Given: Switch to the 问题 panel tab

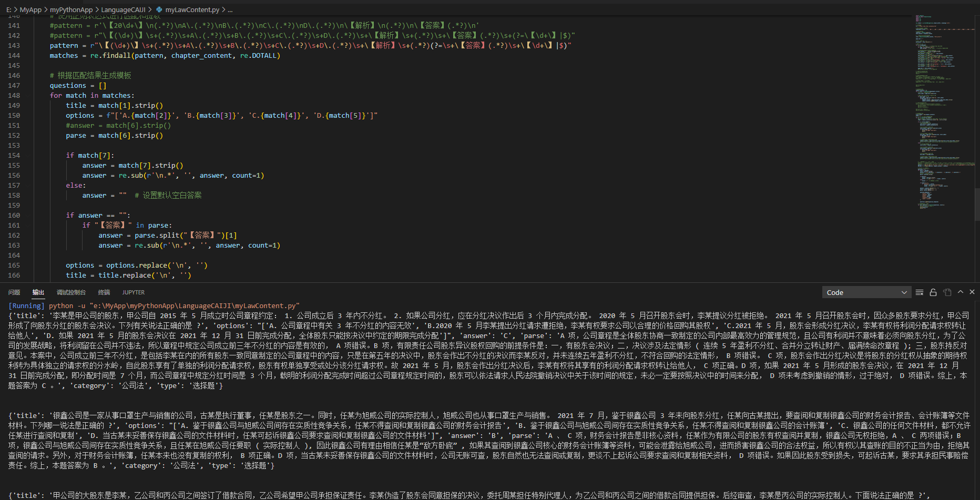Looking at the screenshot, I should [14, 292].
